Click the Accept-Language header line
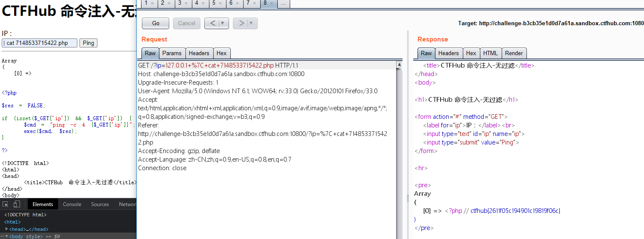This screenshot has height=239, width=644. coord(215,159)
